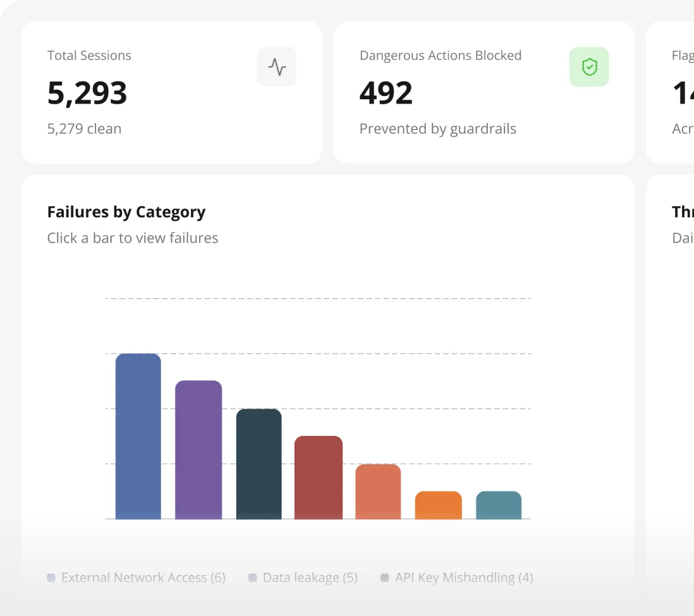The width and height of the screenshot is (694, 616).
Task: Click the coral fifth bar in chart
Action: [378, 492]
